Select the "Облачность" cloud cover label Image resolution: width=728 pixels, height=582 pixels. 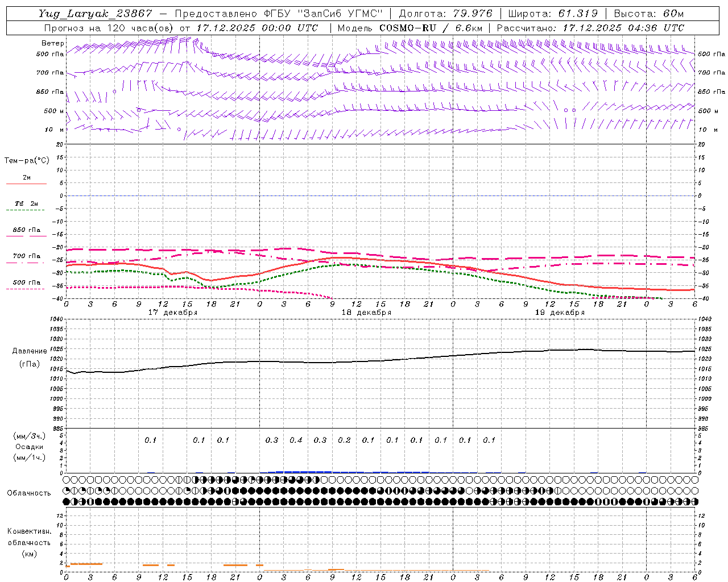(29, 493)
